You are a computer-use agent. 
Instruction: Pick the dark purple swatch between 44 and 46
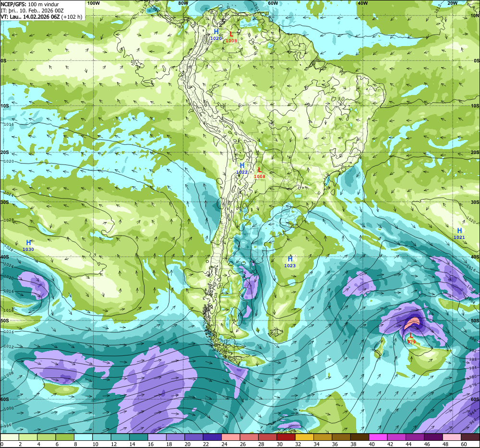click(433, 437)
